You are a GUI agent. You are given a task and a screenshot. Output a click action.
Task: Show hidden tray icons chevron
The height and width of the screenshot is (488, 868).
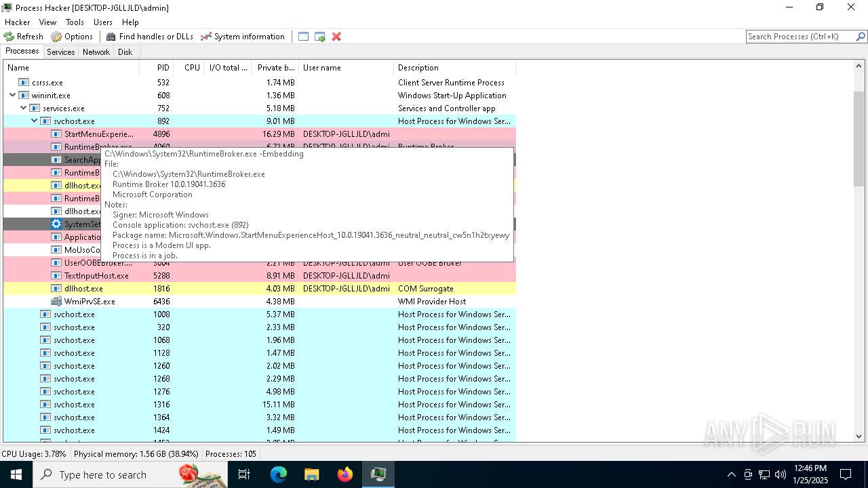pos(731,474)
